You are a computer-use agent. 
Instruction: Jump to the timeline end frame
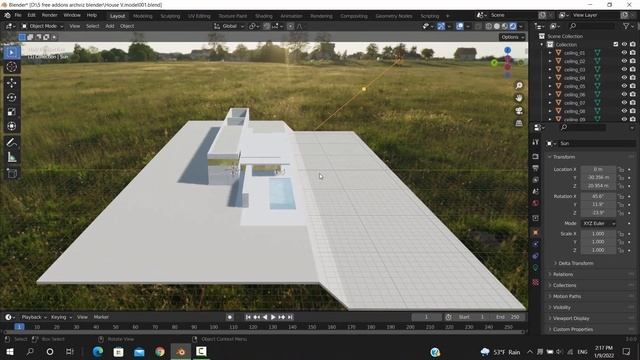[x=290, y=317]
